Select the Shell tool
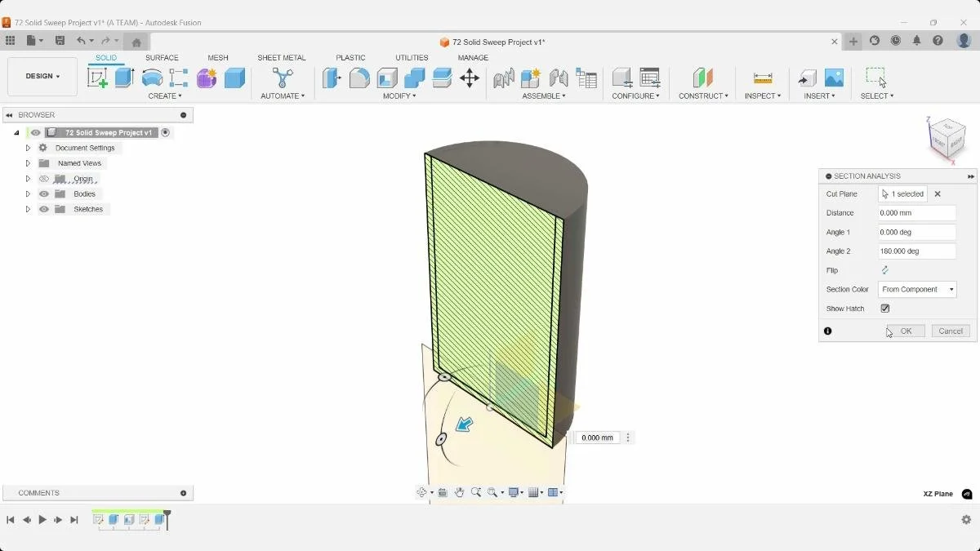The height and width of the screenshot is (551, 980). click(x=387, y=78)
